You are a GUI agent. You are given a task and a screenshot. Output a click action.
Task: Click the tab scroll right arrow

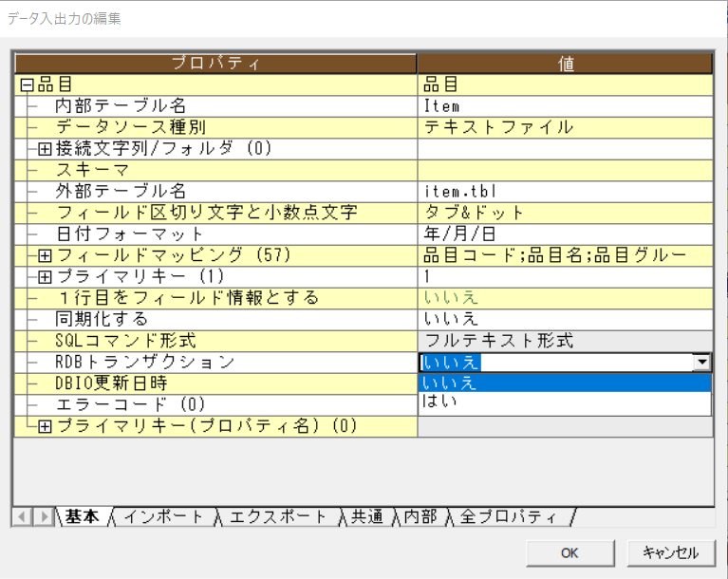click(44, 516)
